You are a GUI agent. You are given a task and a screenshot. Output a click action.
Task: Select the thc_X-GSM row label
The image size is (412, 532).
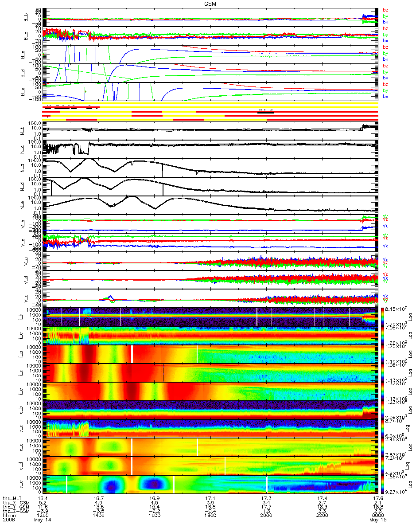(x=16, y=503)
